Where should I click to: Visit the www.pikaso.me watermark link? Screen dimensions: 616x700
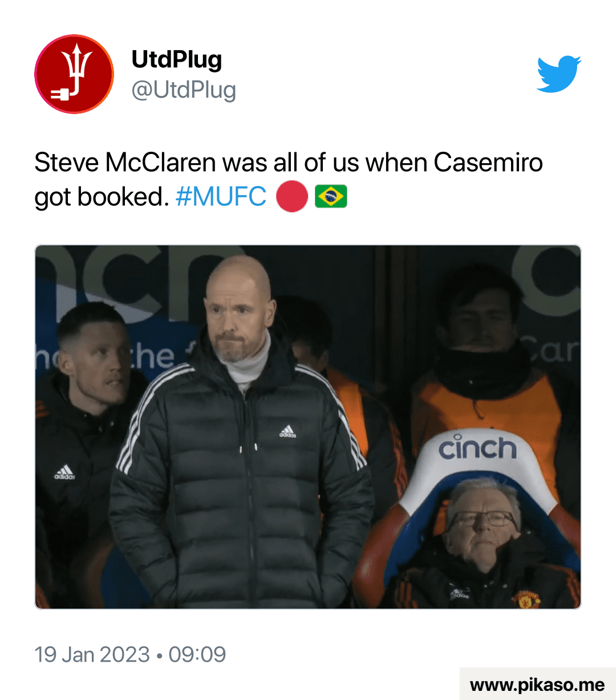537,684
